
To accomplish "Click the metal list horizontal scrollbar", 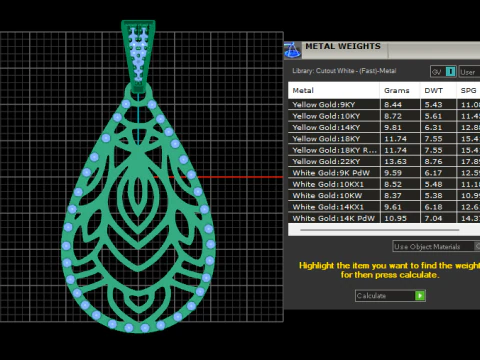I will tap(380, 230).
